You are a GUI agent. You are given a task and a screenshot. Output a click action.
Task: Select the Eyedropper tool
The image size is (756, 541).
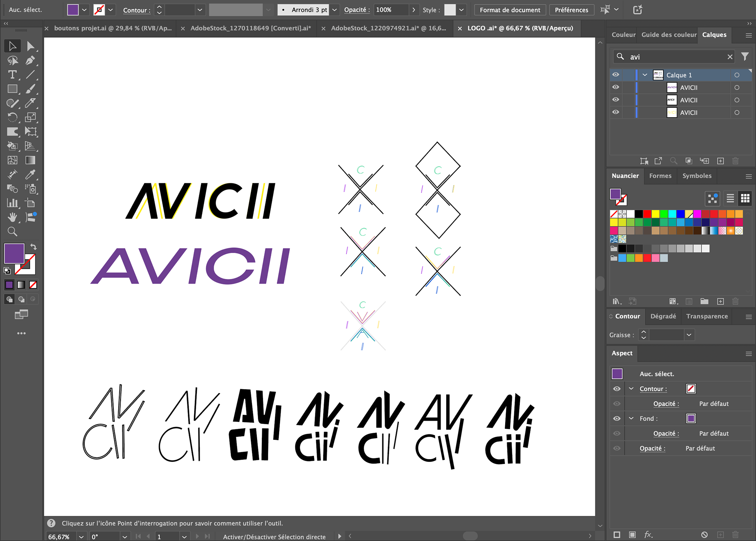click(30, 174)
